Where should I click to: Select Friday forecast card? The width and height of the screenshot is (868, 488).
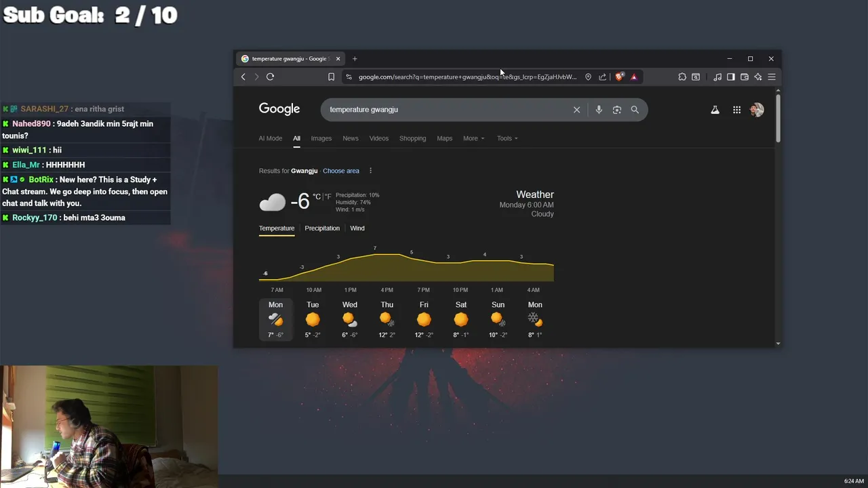pyautogui.click(x=424, y=319)
